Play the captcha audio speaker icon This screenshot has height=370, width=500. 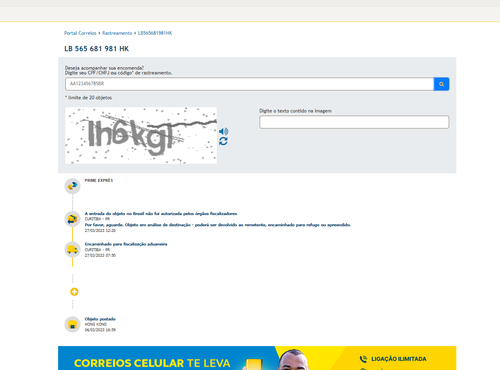point(224,131)
